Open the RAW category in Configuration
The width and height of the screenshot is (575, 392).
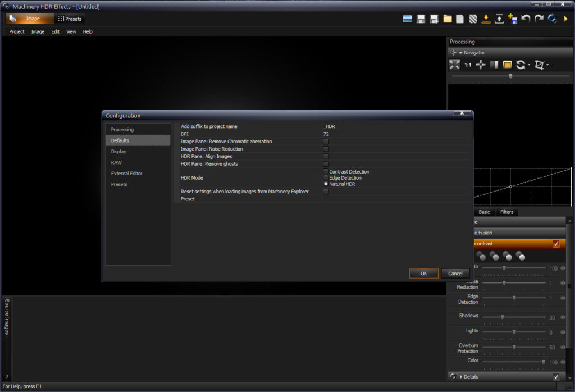point(138,162)
